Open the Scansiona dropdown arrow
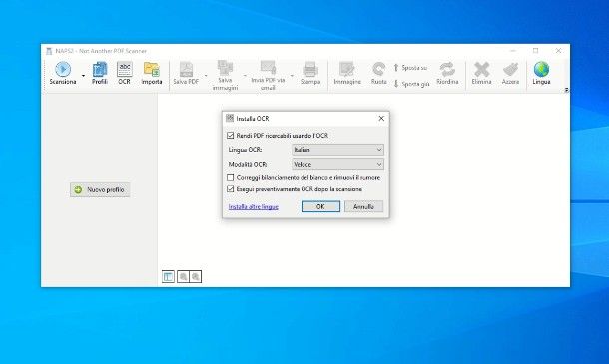 (83, 75)
